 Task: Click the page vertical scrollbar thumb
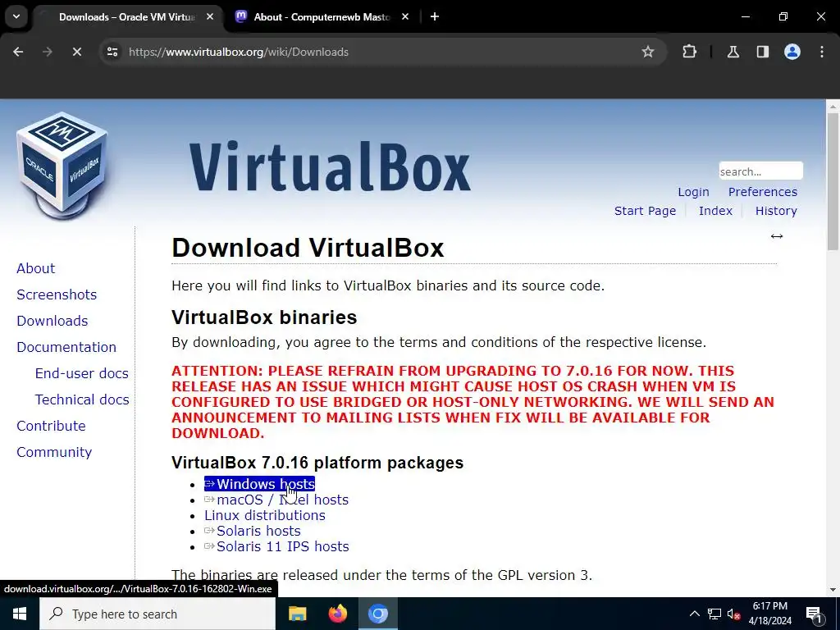[833, 180]
